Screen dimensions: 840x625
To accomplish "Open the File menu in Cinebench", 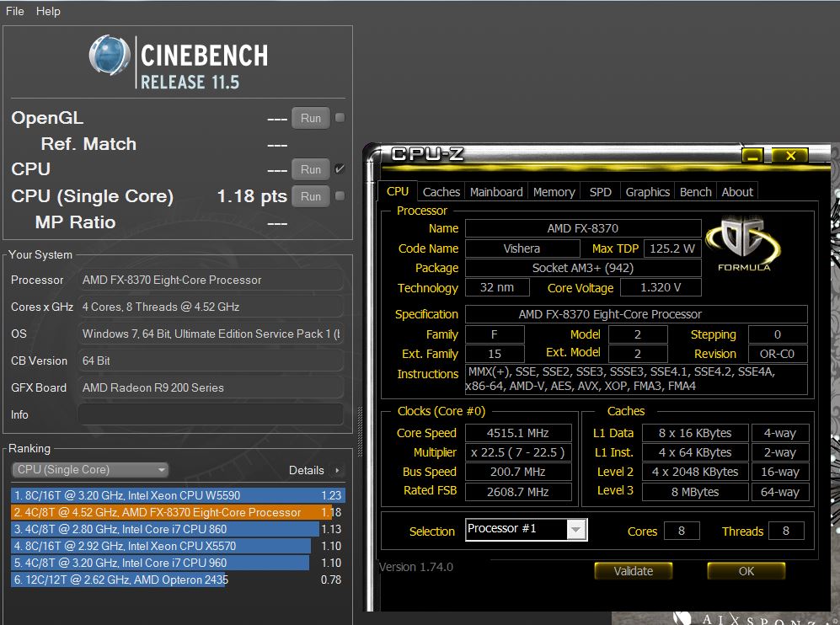I will (14, 11).
